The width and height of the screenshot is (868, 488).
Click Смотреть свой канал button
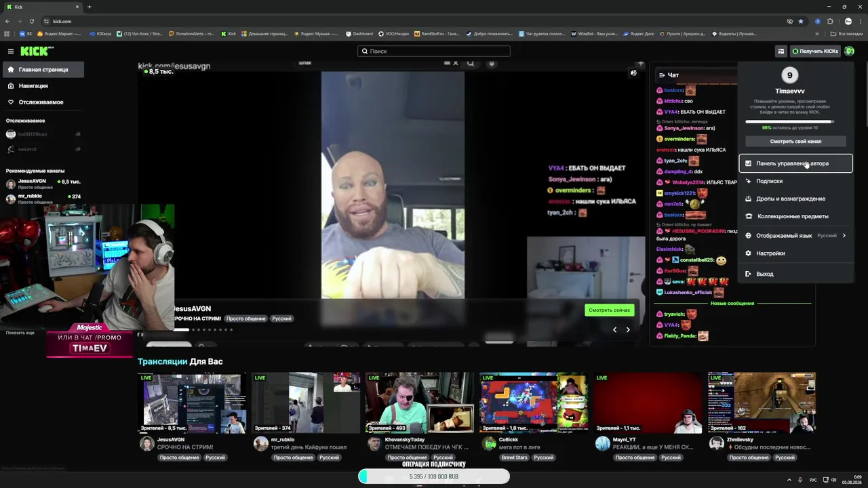pos(795,141)
